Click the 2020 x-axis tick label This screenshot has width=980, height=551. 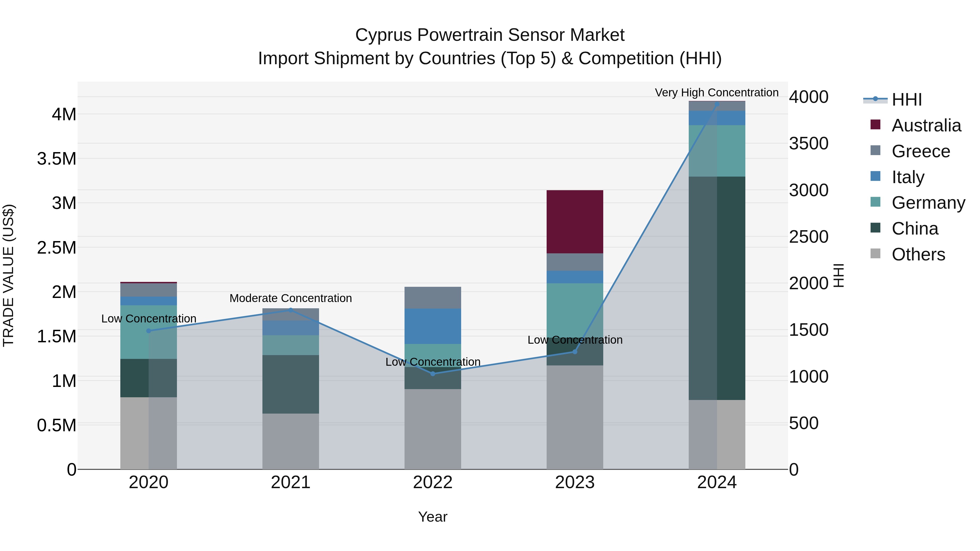148,482
